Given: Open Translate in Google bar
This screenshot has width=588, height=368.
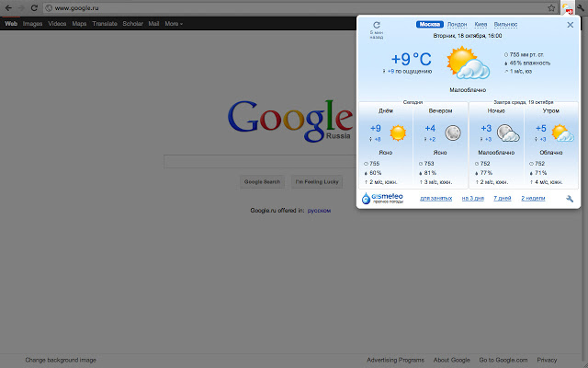Looking at the screenshot, I should 105,24.
